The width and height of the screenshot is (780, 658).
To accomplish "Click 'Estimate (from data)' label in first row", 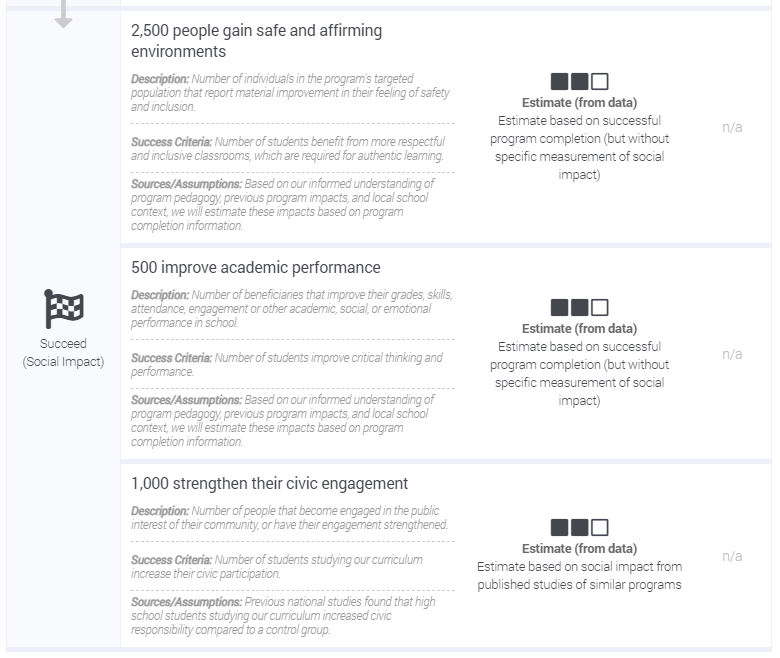I will click(x=580, y=102).
